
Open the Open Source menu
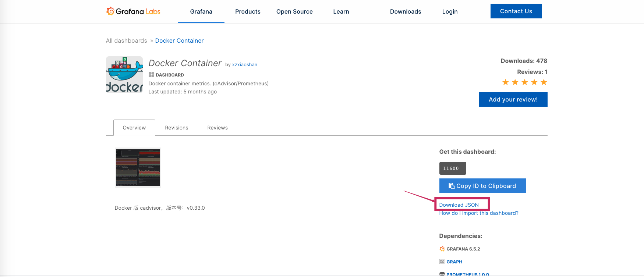point(294,11)
